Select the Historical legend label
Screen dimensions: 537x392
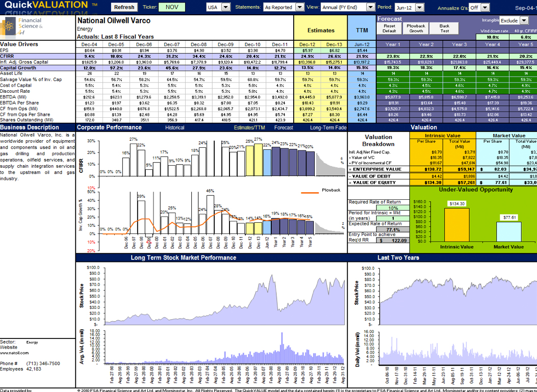pyautogui.click(x=174, y=128)
